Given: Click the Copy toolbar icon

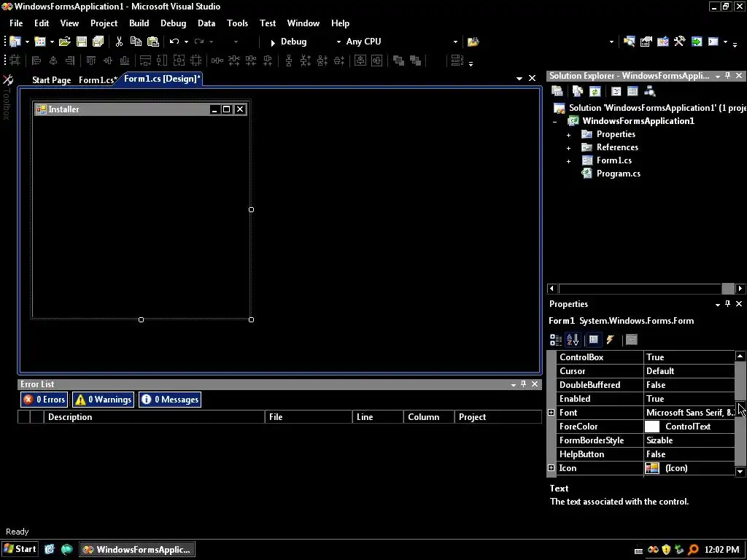Looking at the screenshot, I should click(x=136, y=42).
